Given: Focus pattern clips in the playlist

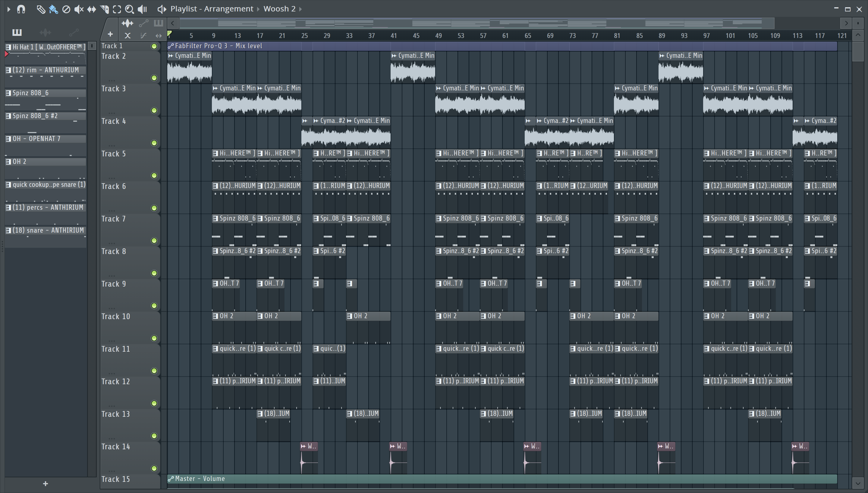Looking at the screenshot, I should pos(159,23).
